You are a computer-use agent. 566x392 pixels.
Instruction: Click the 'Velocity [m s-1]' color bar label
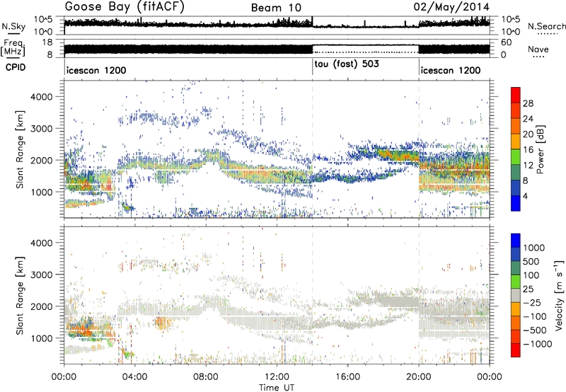tap(560, 295)
